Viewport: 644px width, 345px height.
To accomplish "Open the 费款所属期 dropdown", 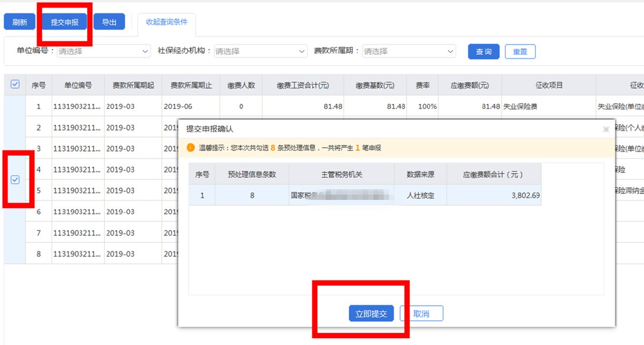I will coord(409,52).
